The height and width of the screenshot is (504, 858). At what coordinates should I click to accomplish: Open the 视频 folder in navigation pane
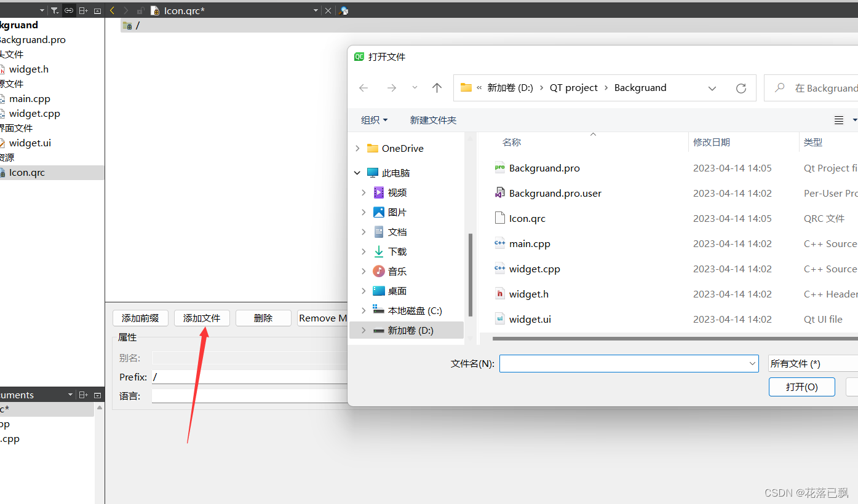click(390, 192)
